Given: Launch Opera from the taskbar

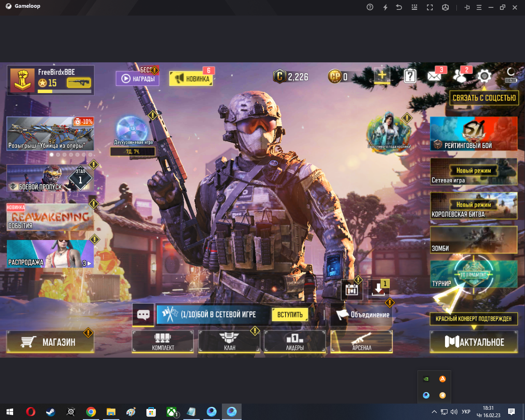Looking at the screenshot, I should coord(30,412).
